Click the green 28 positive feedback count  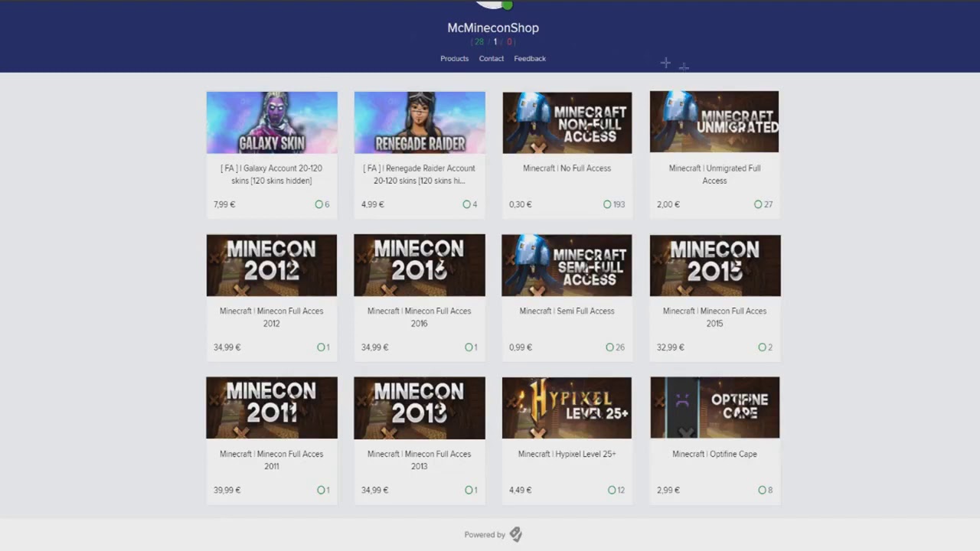[x=479, y=42]
